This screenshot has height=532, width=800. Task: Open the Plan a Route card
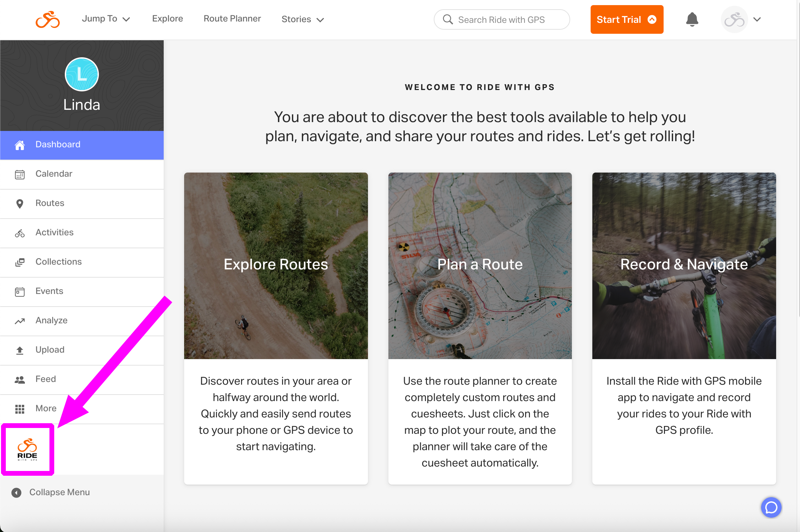click(x=480, y=328)
